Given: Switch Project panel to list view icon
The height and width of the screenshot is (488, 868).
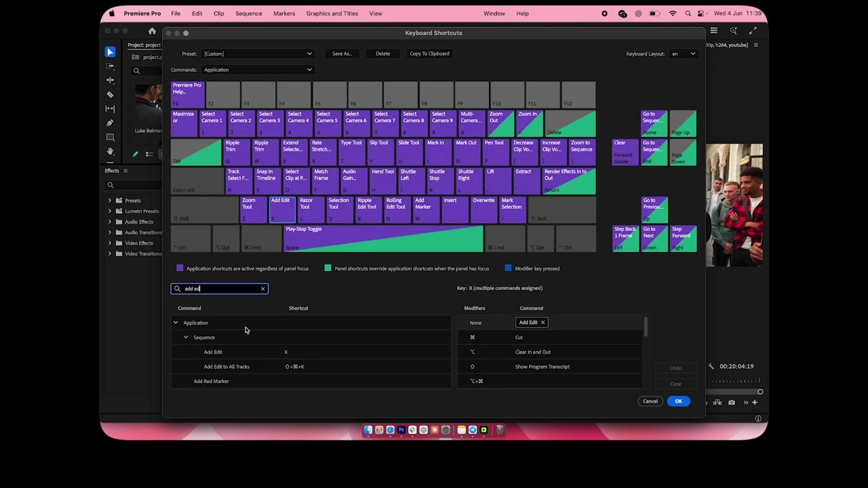Looking at the screenshot, I should click(149, 155).
